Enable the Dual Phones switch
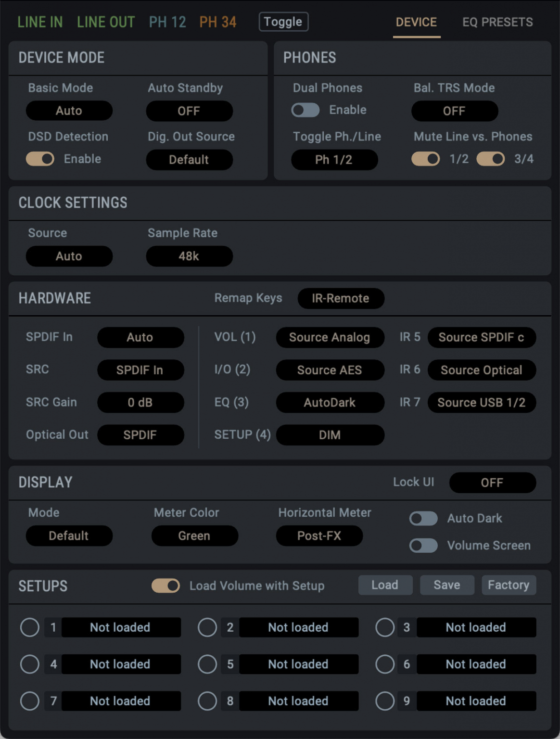The height and width of the screenshot is (739, 560). (305, 110)
